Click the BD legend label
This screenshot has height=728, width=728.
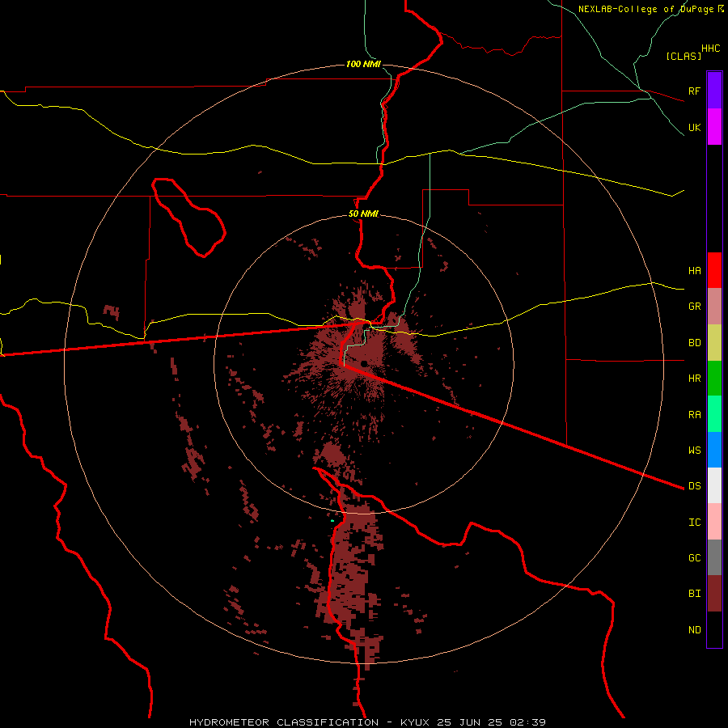click(694, 343)
